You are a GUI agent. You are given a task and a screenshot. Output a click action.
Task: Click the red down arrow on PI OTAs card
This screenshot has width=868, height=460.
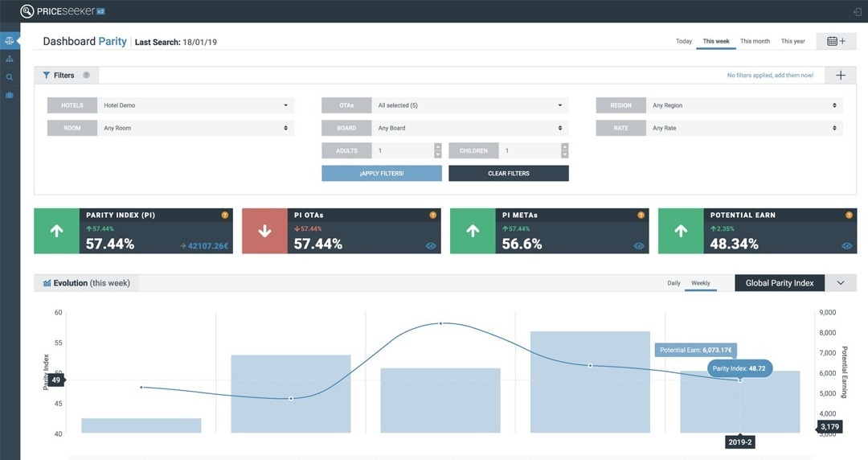264,231
